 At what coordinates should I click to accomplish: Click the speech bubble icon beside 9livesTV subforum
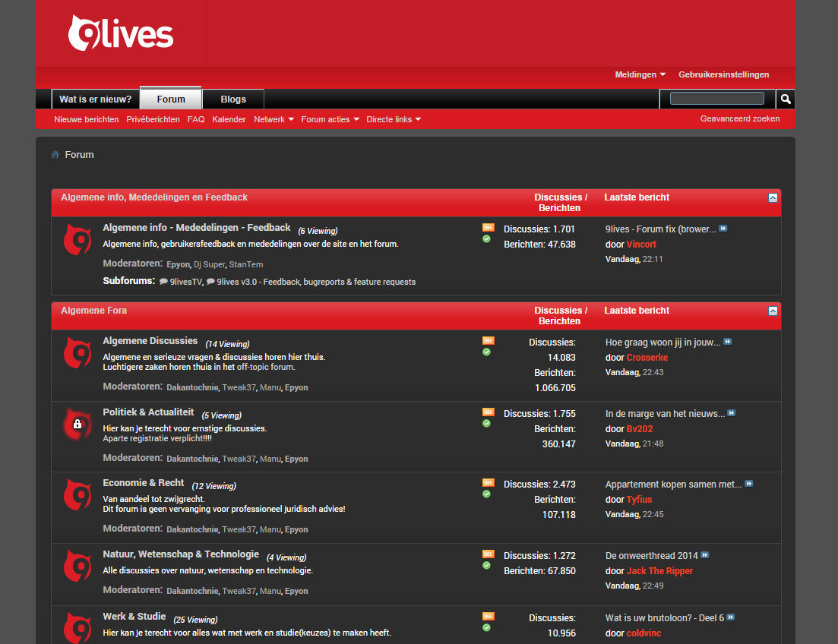point(163,281)
